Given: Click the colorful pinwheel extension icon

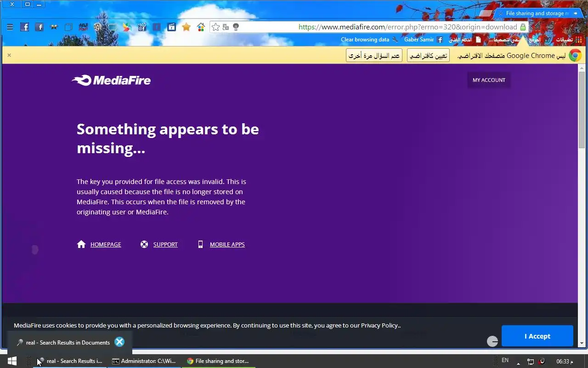Looking at the screenshot, I should click(x=127, y=27).
